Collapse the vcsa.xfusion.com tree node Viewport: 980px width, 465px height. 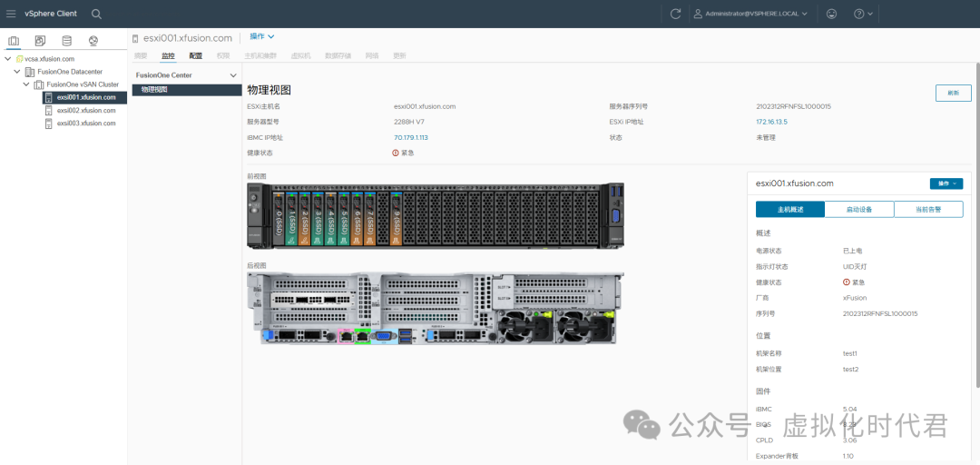coord(7,59)
